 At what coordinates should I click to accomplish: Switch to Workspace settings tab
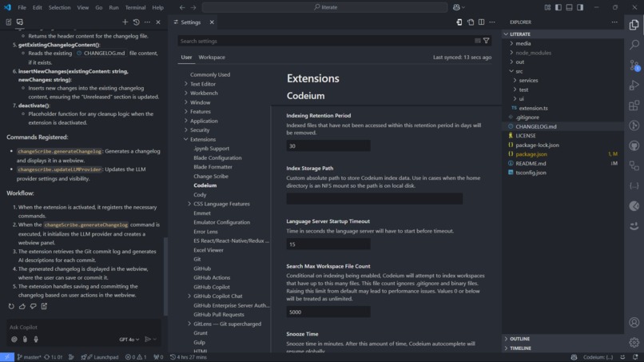coord(212,57)
